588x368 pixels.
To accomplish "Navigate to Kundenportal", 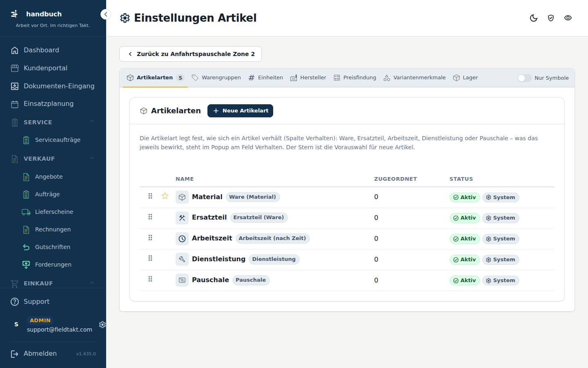I will click(x=53, y=68).
